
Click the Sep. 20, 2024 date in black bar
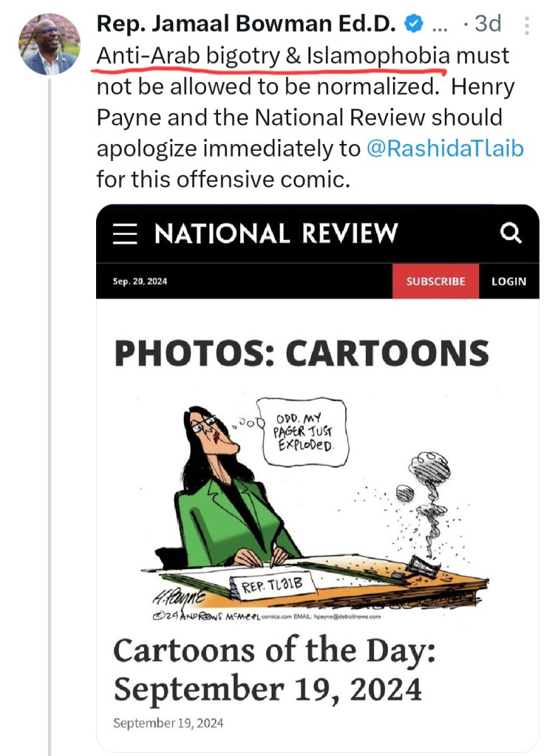[x=140, y=282]
